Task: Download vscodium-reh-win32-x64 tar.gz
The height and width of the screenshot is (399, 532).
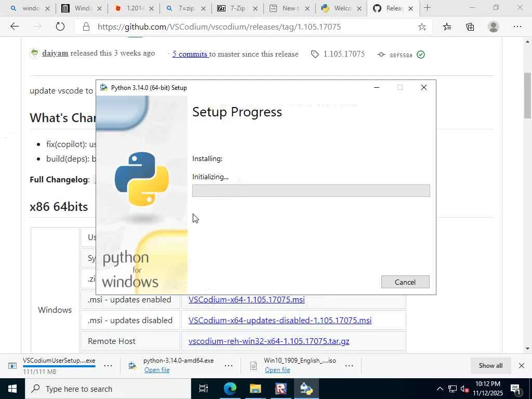Action: click(269, 341)
